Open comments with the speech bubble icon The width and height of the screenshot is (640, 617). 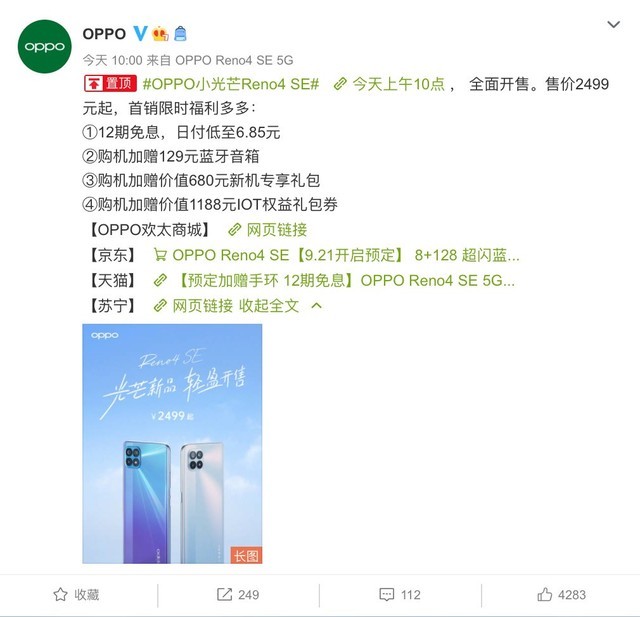click(x=387, y=595)
